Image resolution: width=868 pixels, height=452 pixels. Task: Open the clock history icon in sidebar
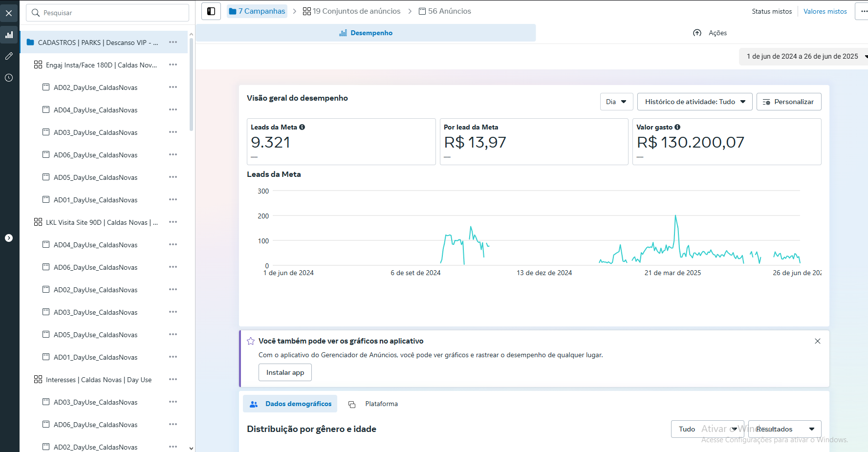click(9, 78)
